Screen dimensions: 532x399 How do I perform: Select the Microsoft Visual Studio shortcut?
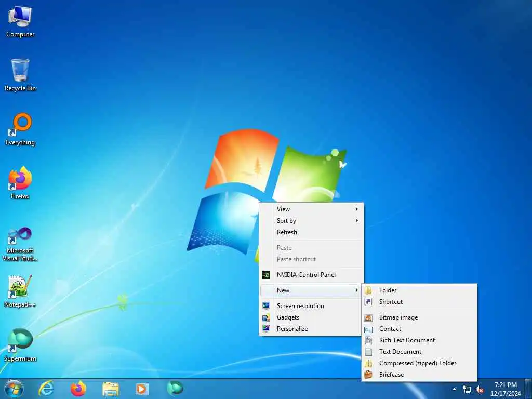coord(20,244)
